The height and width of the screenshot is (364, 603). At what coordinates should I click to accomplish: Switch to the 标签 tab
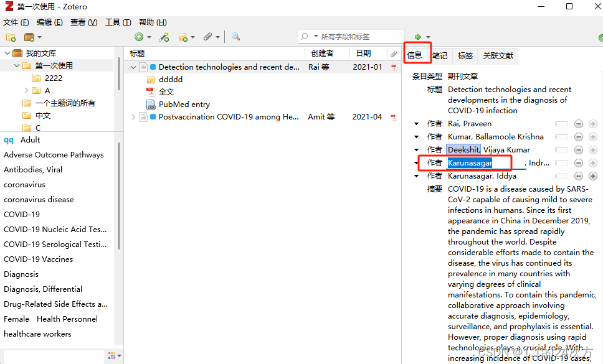(x=465, y=55)
